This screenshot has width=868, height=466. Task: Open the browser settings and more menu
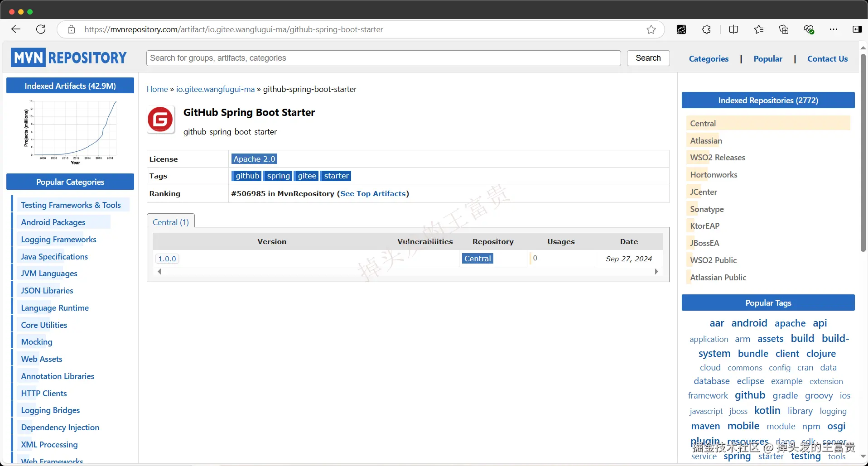(834, 29)
